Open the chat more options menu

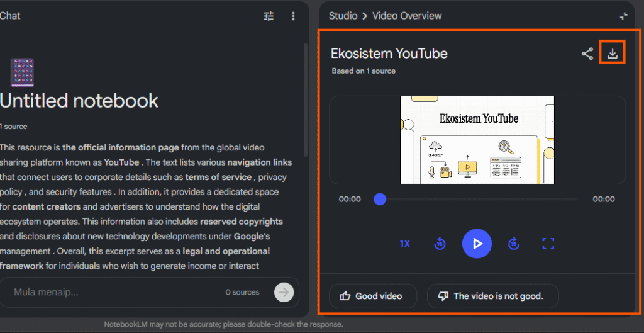point(293,16)
